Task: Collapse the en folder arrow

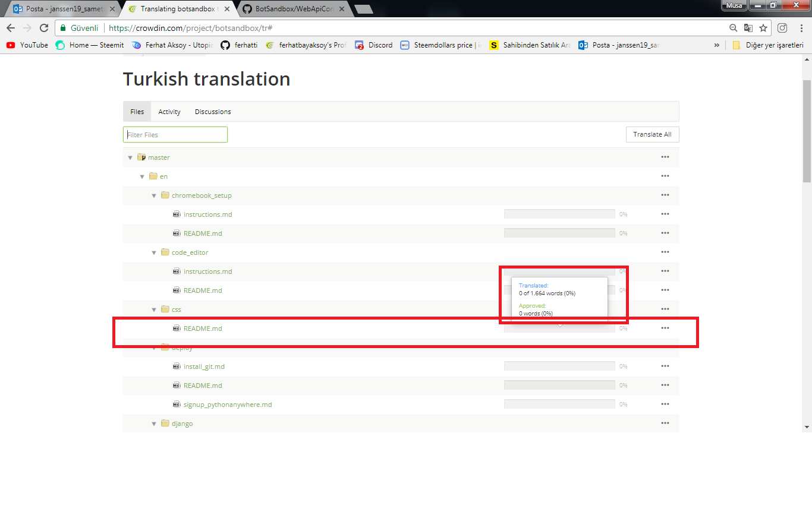Action: click(x=142, y=176)
